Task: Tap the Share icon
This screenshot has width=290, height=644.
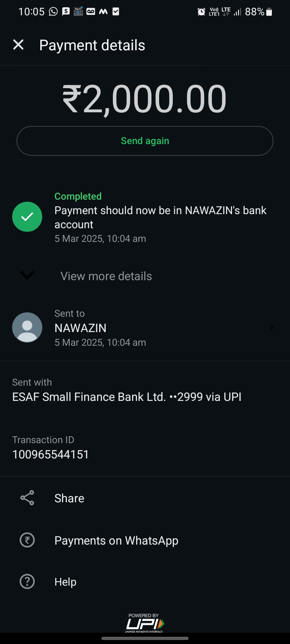Action: coord(27,498)
